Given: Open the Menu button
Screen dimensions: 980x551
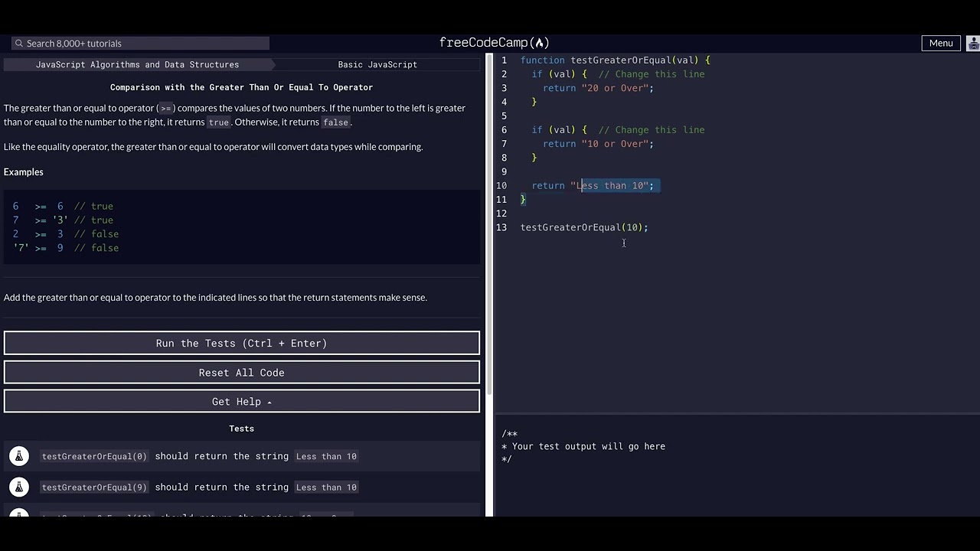Looking at the screenshot, I should pyautogui.click(x=941, y=43).
